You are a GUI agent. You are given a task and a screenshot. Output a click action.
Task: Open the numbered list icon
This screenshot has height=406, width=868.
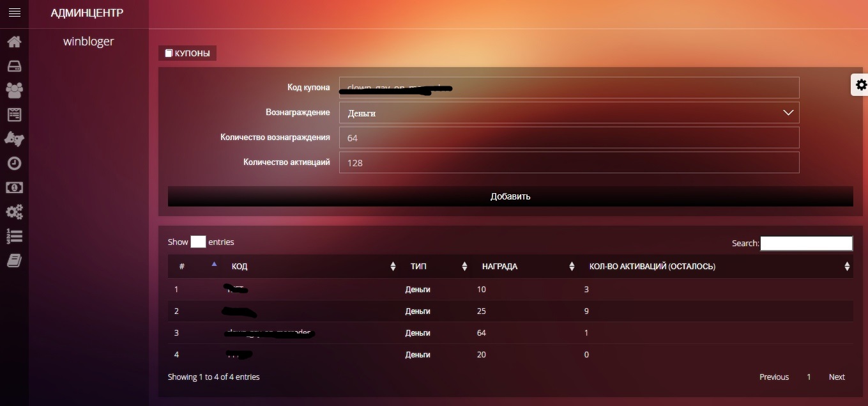pyautogui.click(x=14, y=236)
